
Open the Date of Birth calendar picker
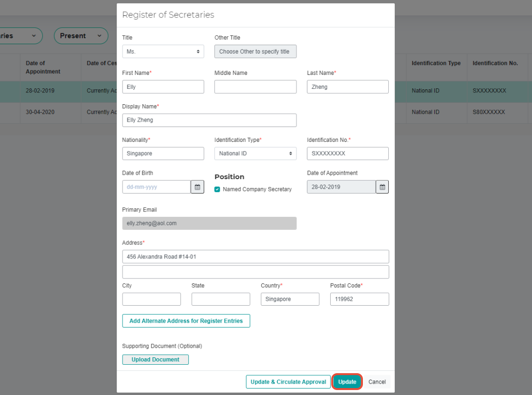tap(197, 187)
